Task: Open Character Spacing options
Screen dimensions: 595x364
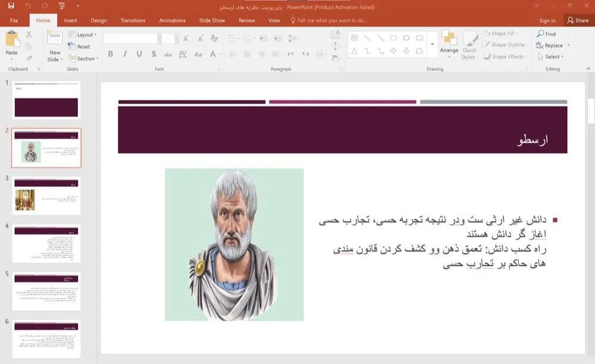Action: click(183, 54)
